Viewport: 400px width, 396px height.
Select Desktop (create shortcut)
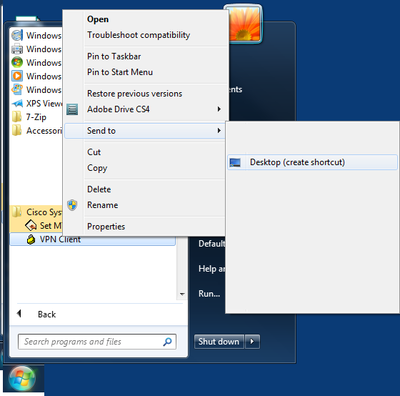tap(312, 162)
